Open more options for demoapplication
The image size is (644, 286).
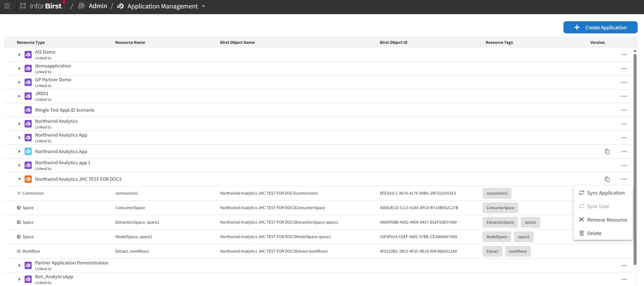[624, 68]
